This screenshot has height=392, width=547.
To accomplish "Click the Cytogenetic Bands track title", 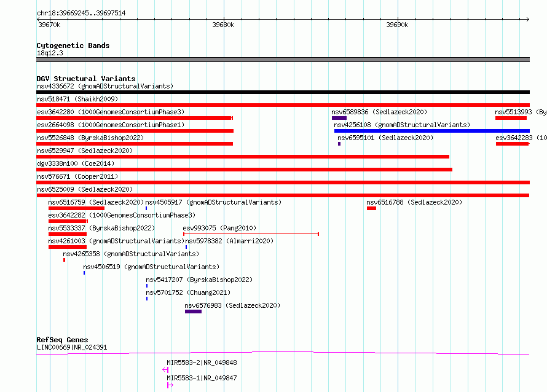I will pos(73,45).
